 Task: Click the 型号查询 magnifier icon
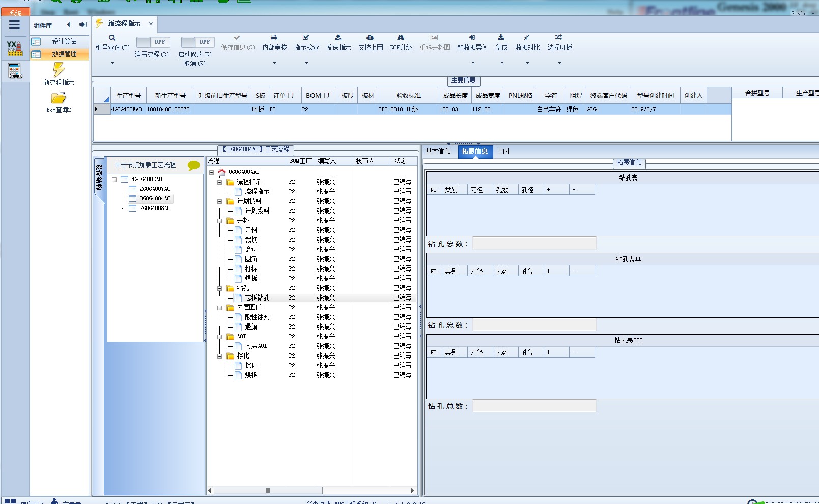click(x=112, y=38)
